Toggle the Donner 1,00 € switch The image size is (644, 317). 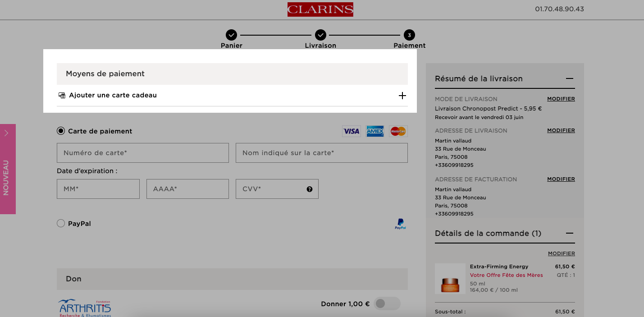[x=387, y=303]
